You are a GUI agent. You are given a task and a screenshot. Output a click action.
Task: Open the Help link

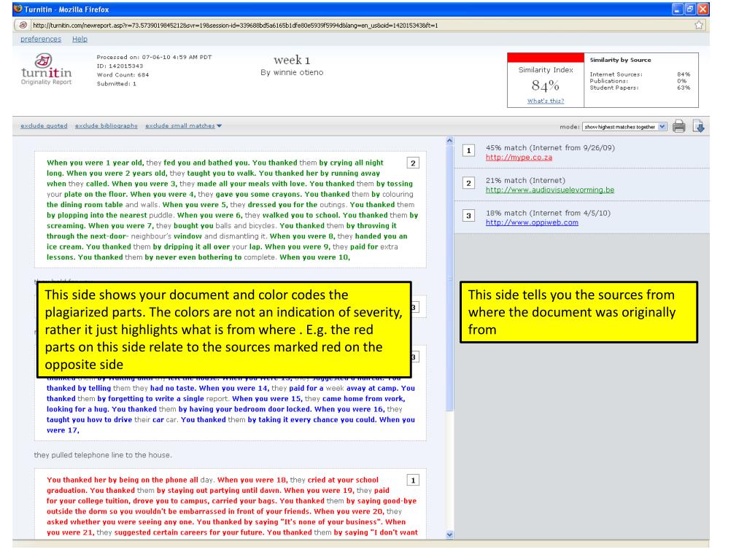80,39
